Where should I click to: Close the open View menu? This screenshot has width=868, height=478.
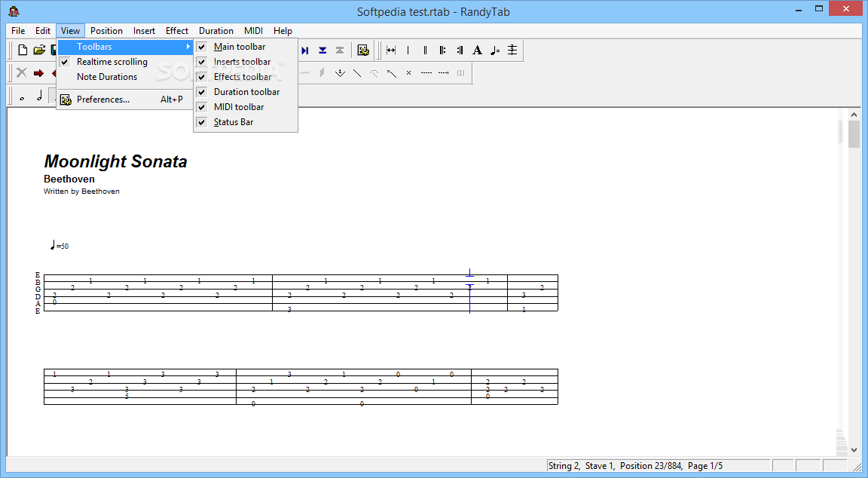click(x=70, y=30)
